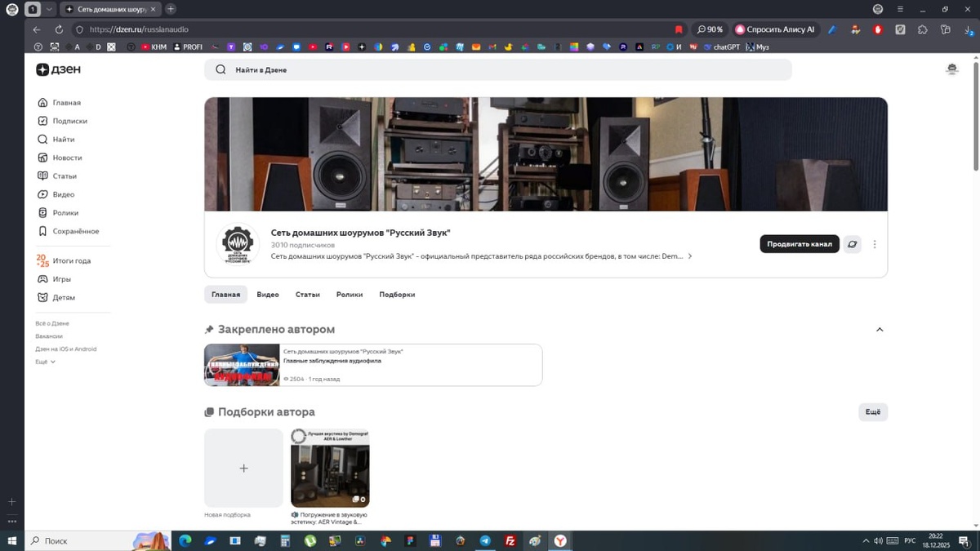This screenshot has height=551, width=980.
Task: Add panel with sidebar plus icon
Action: tap(12, 502)
